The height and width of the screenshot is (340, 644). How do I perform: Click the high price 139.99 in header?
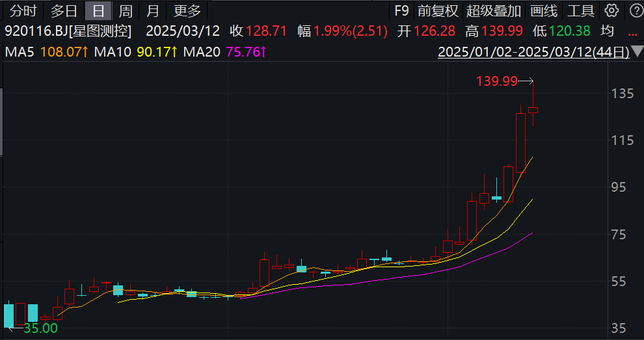click(502, 31)
